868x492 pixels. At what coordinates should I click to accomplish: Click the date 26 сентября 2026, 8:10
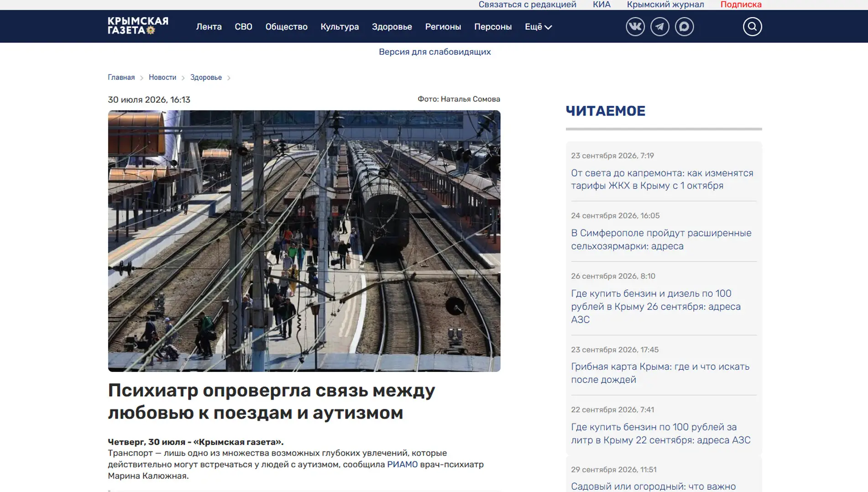613,276
